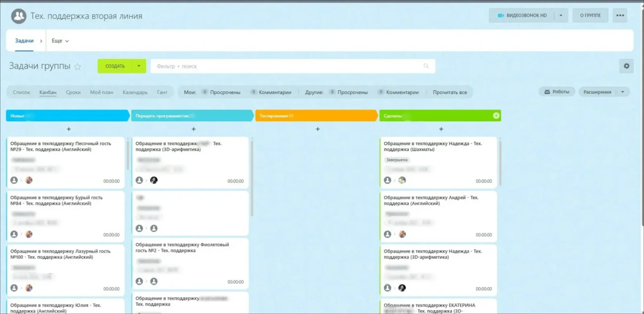Click assignee avatar on Фиолетовый гость №2 card

point(154,281)
